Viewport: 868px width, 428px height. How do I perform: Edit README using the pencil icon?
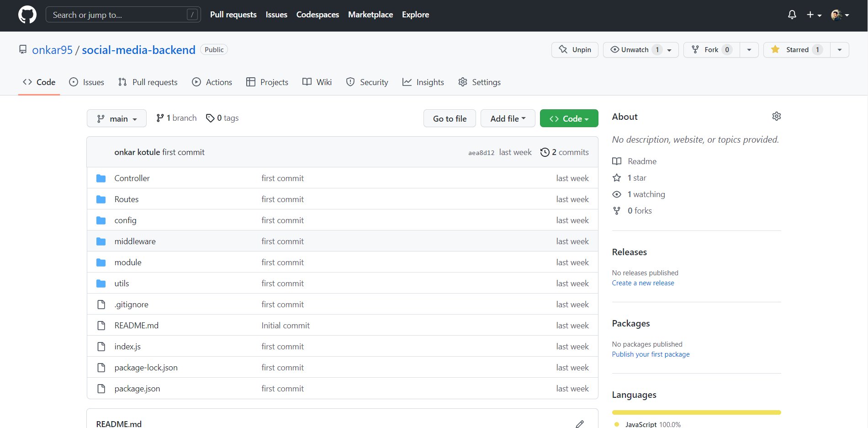[x=580, y=424]
